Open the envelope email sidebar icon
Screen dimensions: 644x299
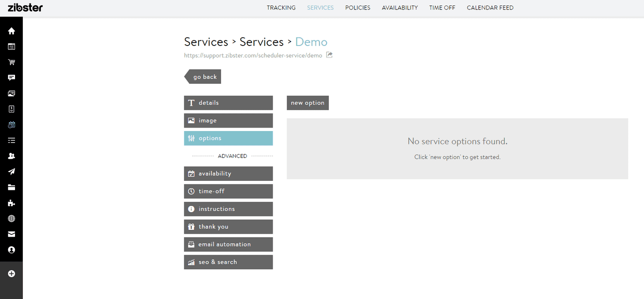[x=11, y=234]
